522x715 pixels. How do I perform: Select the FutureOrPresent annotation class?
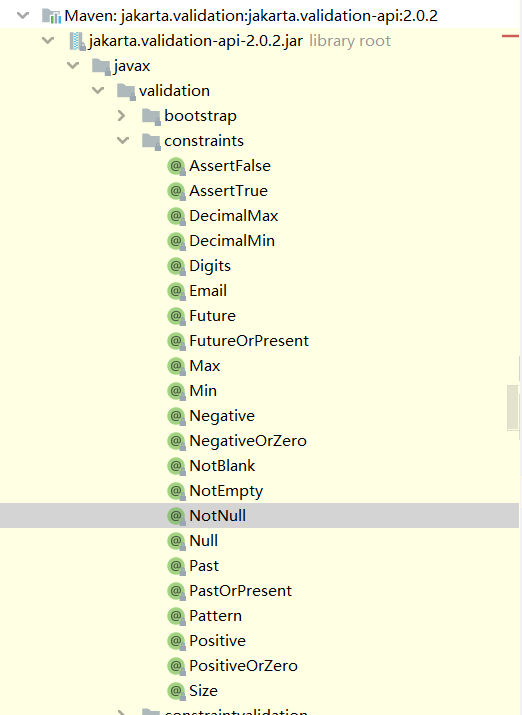point(249,341)
